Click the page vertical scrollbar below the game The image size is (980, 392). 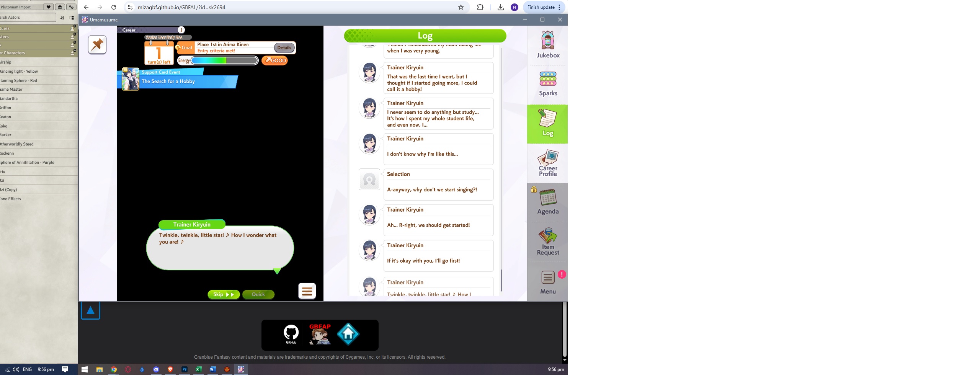pyautogui.click(x=565, y=329)
